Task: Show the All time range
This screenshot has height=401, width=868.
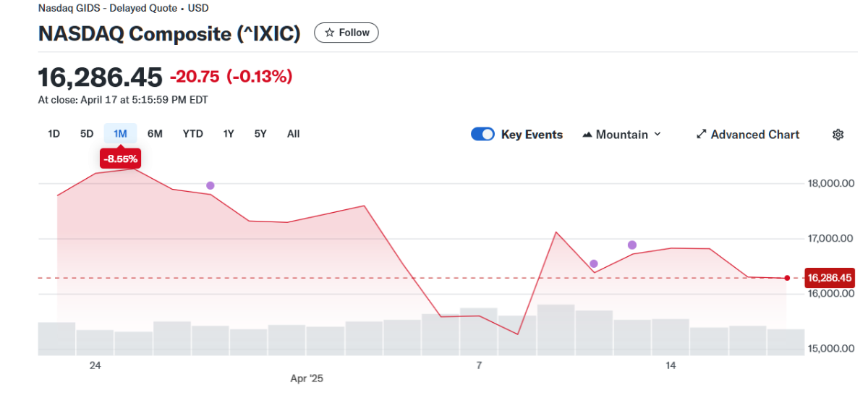Action: click(293, 134)
